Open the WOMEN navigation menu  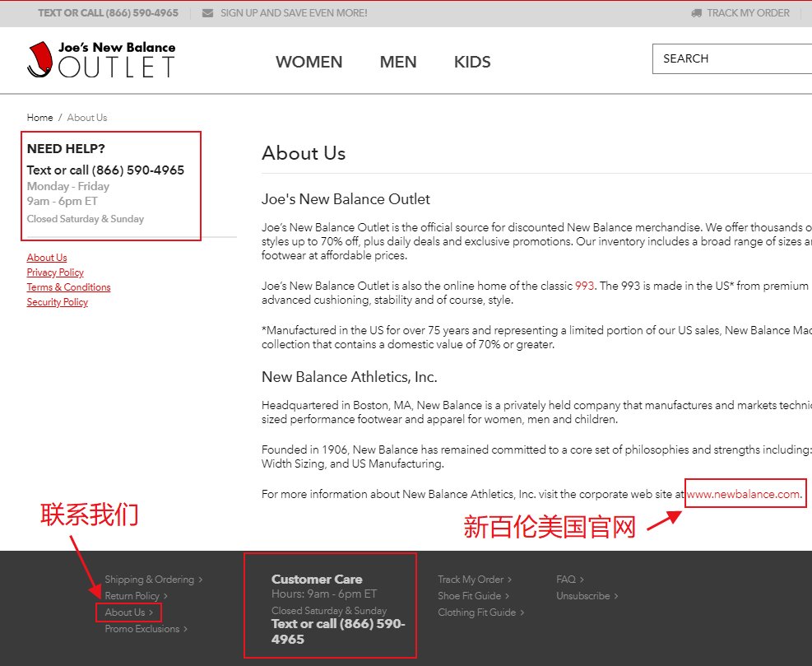309,62
